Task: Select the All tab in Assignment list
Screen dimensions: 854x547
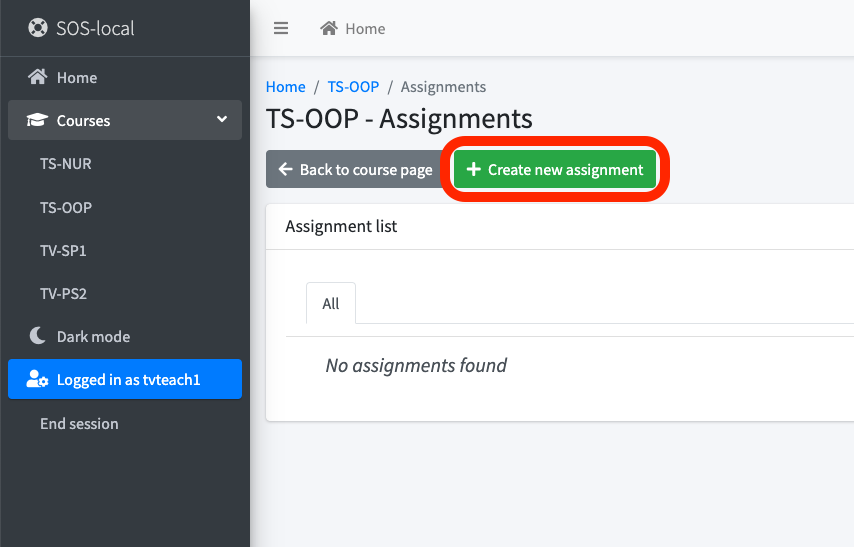Action: pyautogui.click(x=331, y=303)
